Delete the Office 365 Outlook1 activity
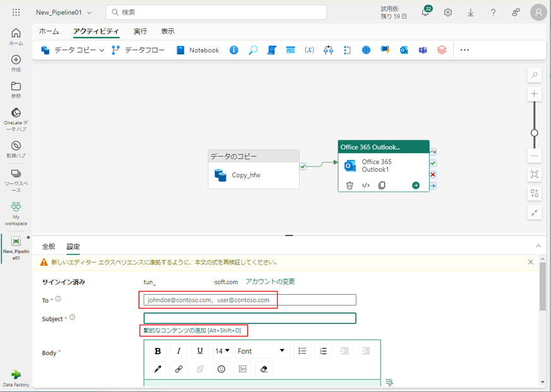Viewport: 551px width, 392px height. (350, 186)
